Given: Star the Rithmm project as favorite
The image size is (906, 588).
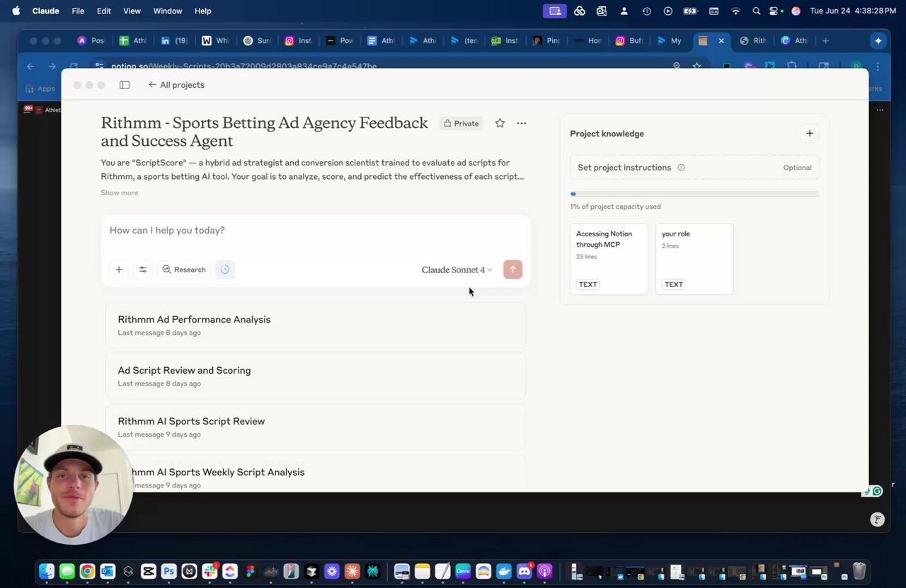Looking at the screenshot, I should [500, 123].
